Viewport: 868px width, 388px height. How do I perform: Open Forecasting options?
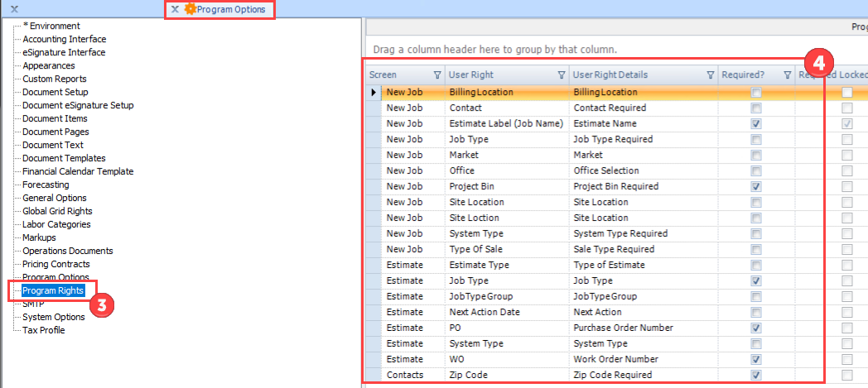point(46,185)
